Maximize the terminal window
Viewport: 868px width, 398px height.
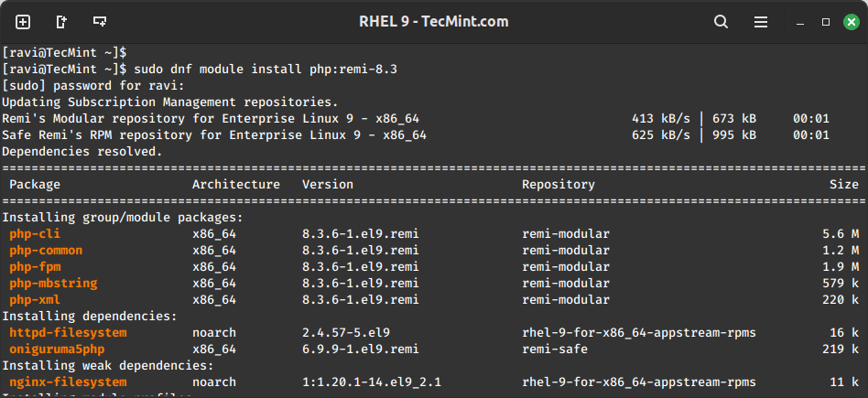[825, 22]
